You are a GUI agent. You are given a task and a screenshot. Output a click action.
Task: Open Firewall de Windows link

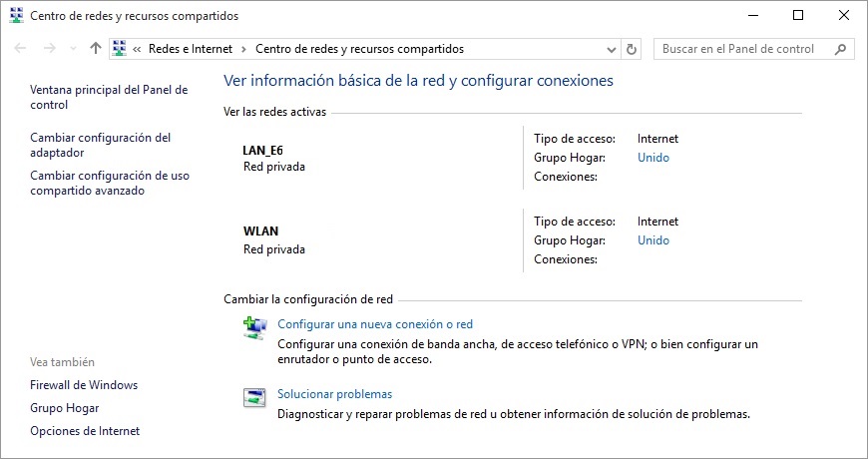point(84,385)
